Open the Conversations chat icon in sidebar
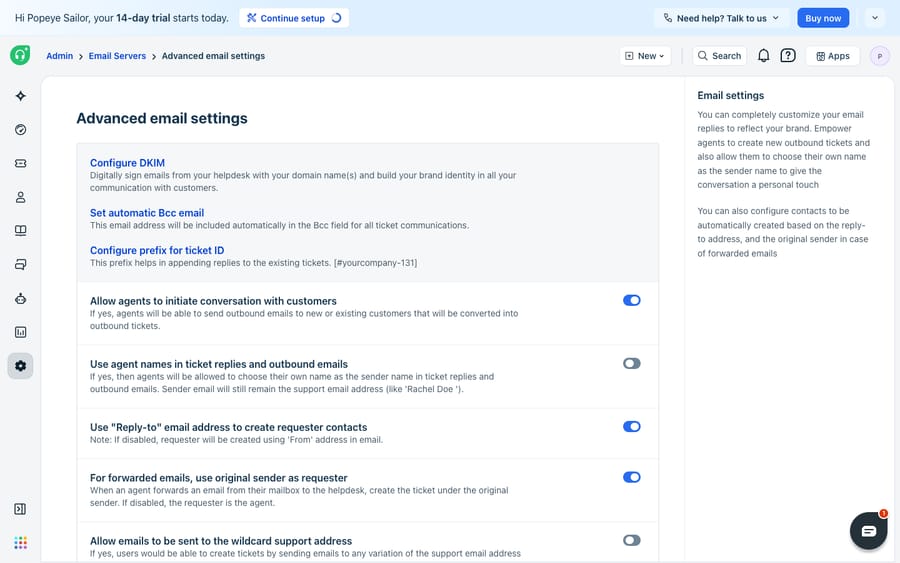Image resolution: width=900 pixels, height=563 pixels. coord(21,265)
